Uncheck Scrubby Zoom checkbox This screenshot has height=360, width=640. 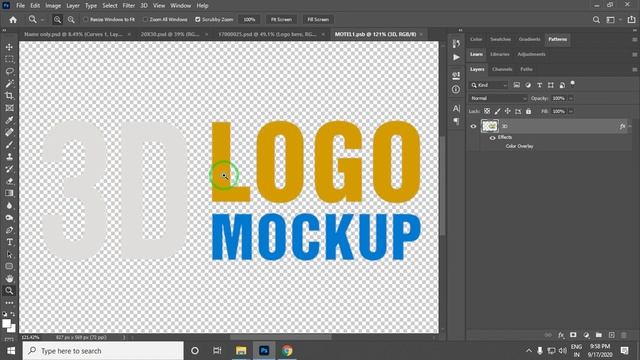(x=198, y=20)
